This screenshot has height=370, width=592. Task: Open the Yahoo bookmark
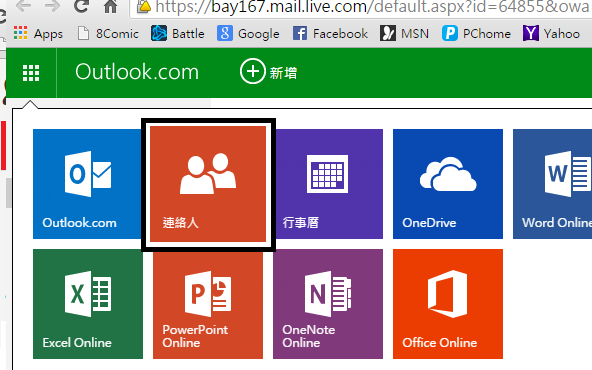(551, 34)
